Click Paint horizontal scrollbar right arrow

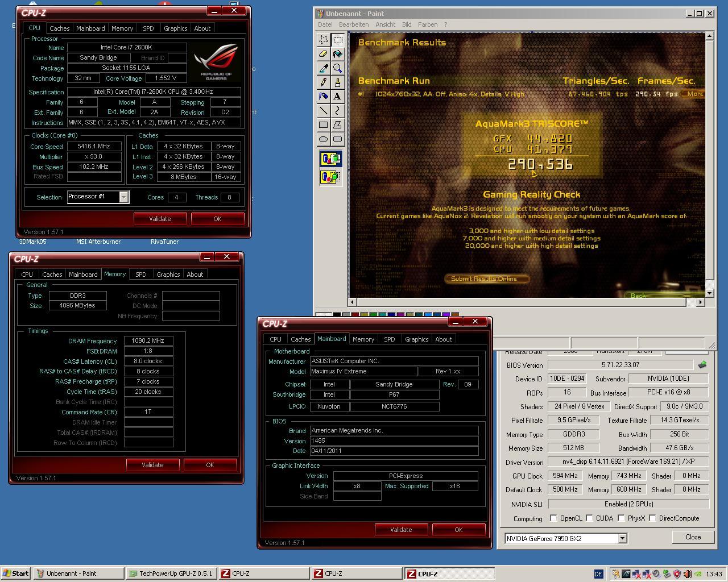[x=700, y=302]
